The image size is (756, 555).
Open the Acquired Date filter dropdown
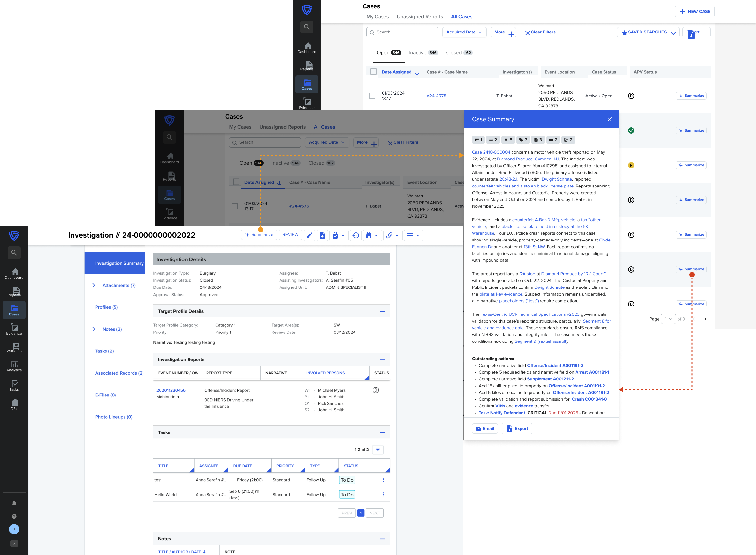pyautogui.click(x=464, y=32)
